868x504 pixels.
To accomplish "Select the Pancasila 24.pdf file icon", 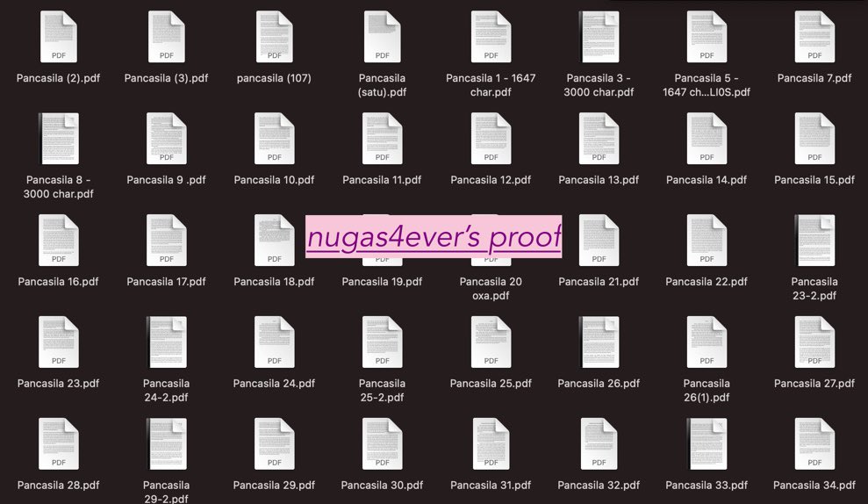I will [274, 342].
